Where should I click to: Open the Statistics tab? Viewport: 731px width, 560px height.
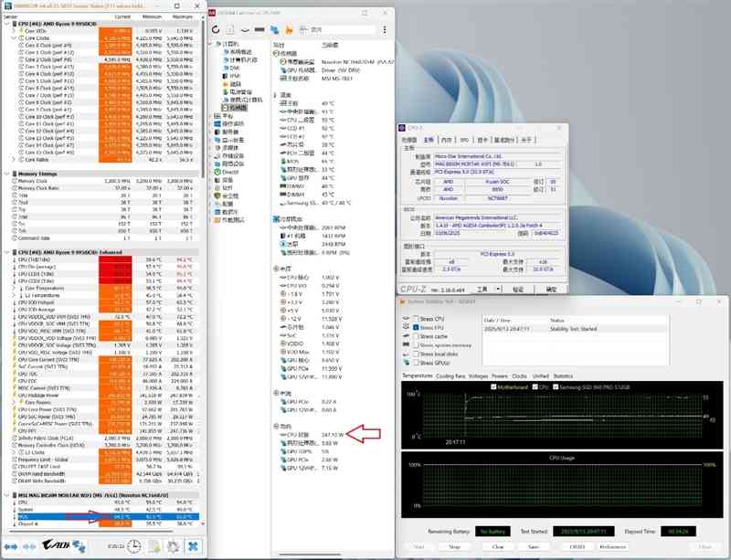click(x=564, y=375)
